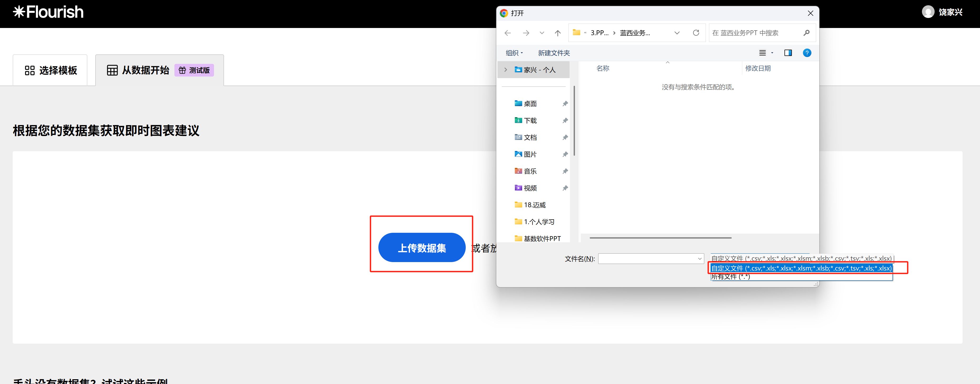Image resolution: width=980 pixels, height=384 pixels.
Task: Open the file dialog help icon
Action: coord(807,53)
